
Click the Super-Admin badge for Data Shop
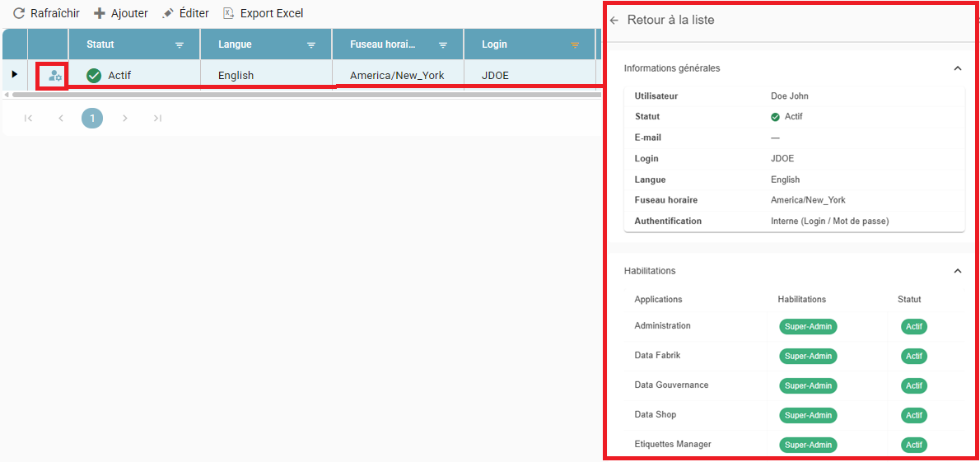(808, 415)
